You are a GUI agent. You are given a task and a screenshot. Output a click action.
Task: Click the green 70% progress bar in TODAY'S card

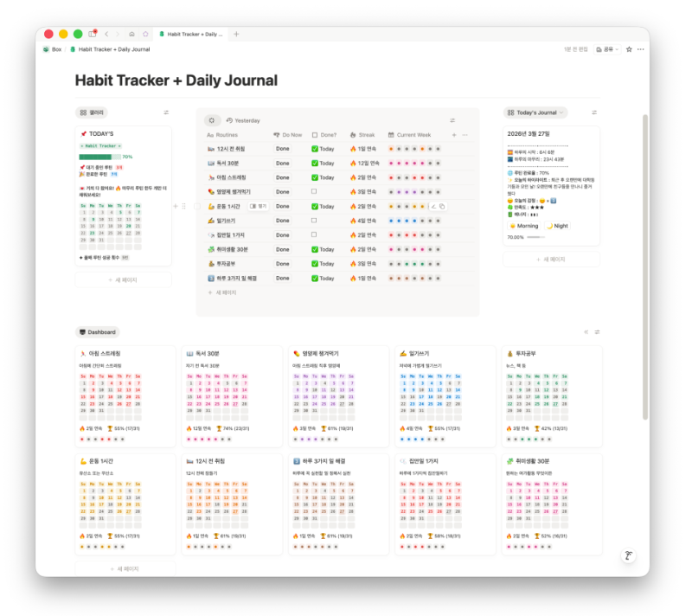[99, 157]
